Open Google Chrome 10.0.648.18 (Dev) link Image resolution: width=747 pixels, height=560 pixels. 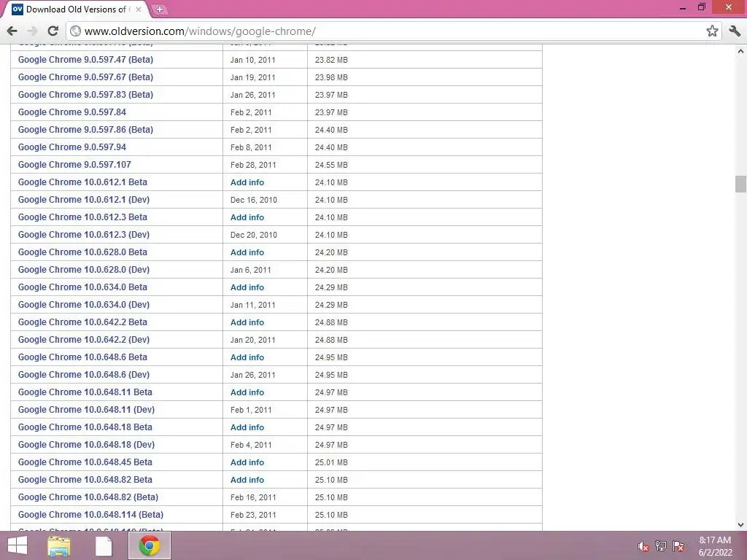86,445
